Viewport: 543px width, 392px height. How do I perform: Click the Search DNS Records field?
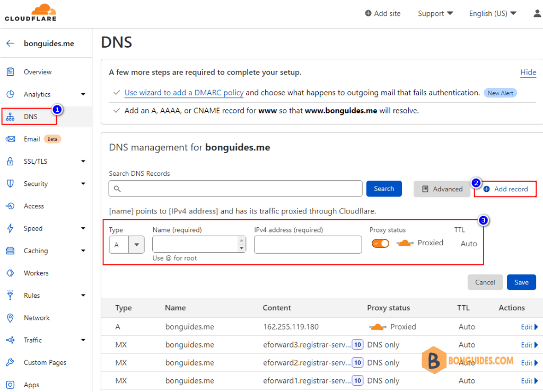[x=235, y=189]
